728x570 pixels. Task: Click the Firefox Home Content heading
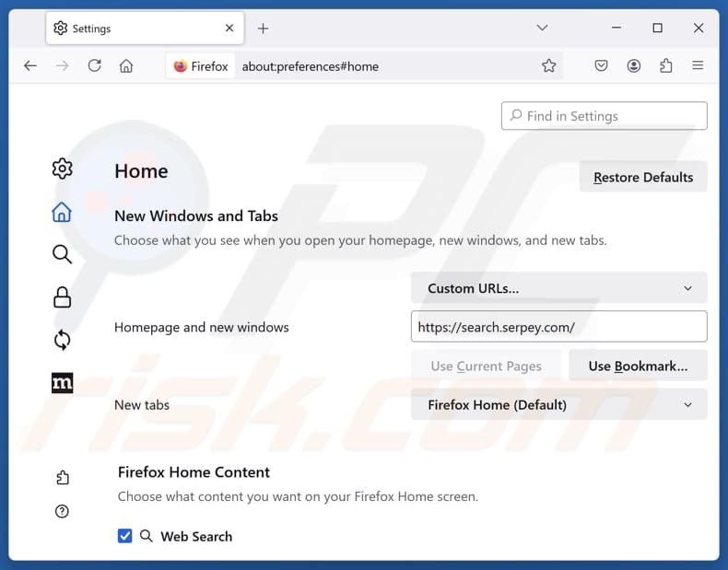(x=194, y=471)
